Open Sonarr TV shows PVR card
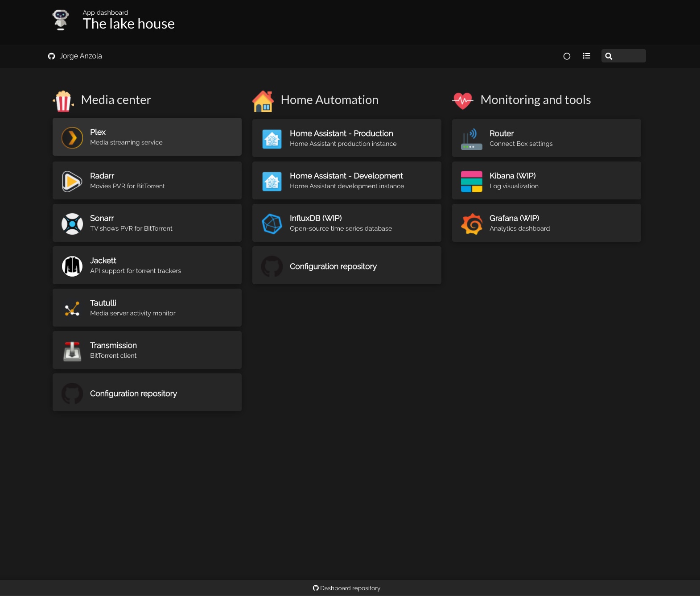Viewport: 700px width, 596px height. point(147,223)
